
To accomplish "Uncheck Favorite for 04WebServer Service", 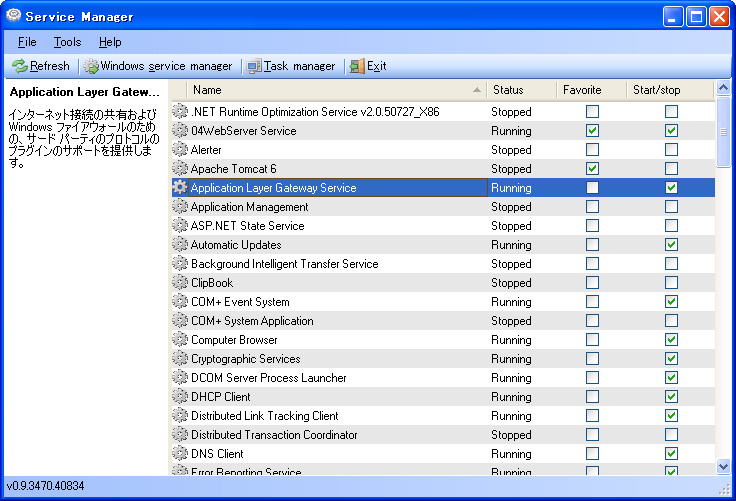I will pyautogui.click(x=592, y=131).
